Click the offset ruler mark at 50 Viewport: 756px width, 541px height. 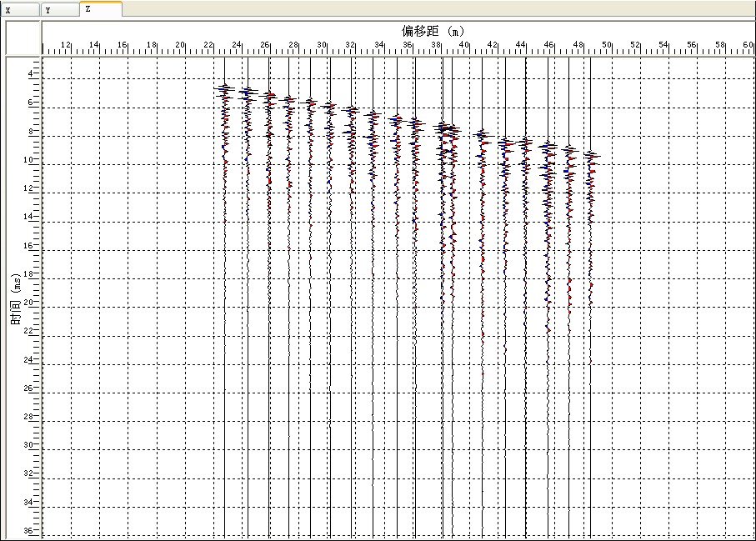tap(606, 45)
